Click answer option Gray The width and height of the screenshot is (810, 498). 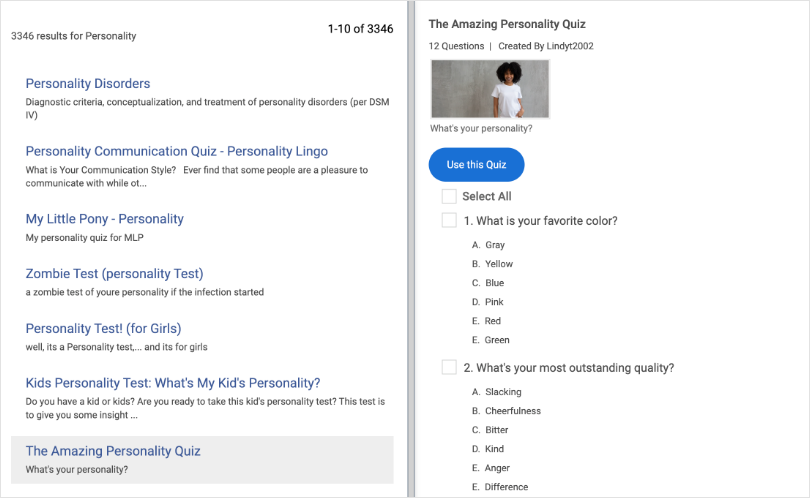[495, 245]
